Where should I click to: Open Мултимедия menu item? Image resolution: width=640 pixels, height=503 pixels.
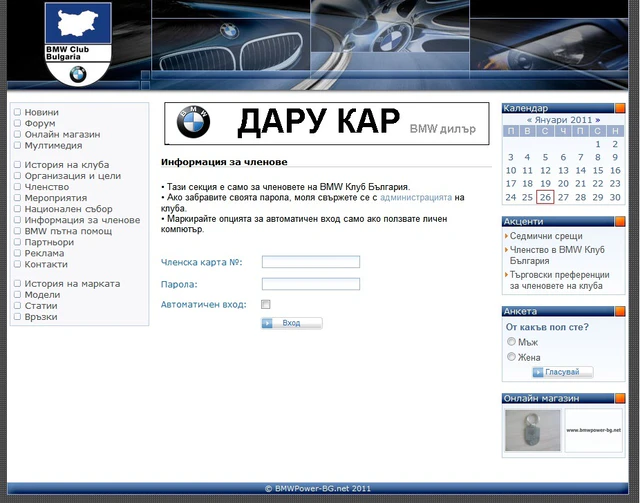coord(53,145)
